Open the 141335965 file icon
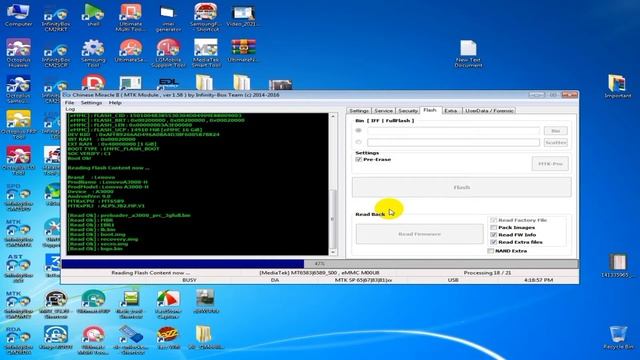The image size is (640, 360). 618,265
